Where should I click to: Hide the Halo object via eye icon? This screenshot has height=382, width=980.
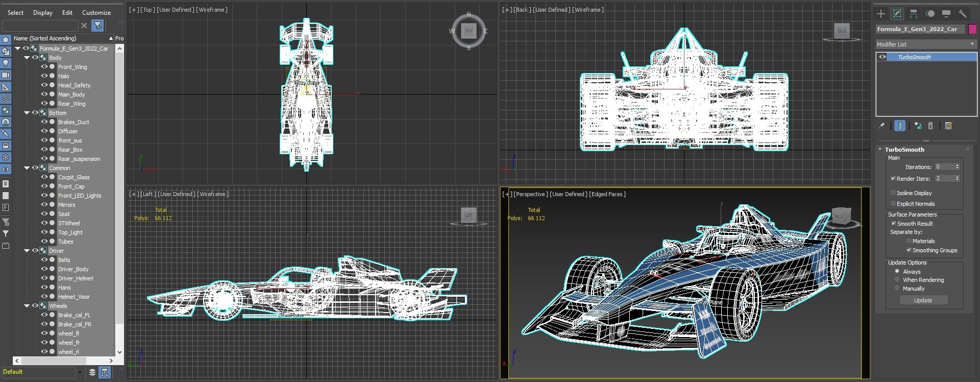(44, 76)
